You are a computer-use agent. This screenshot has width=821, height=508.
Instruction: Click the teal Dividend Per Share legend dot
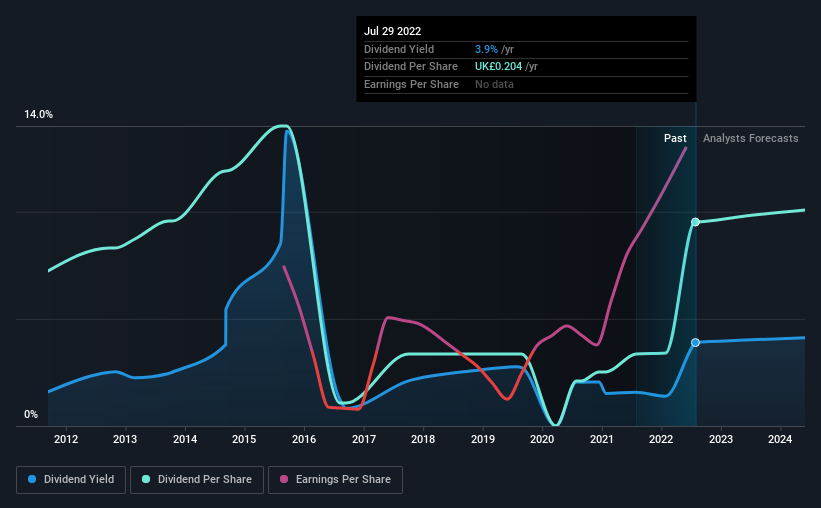coord(146,479)
